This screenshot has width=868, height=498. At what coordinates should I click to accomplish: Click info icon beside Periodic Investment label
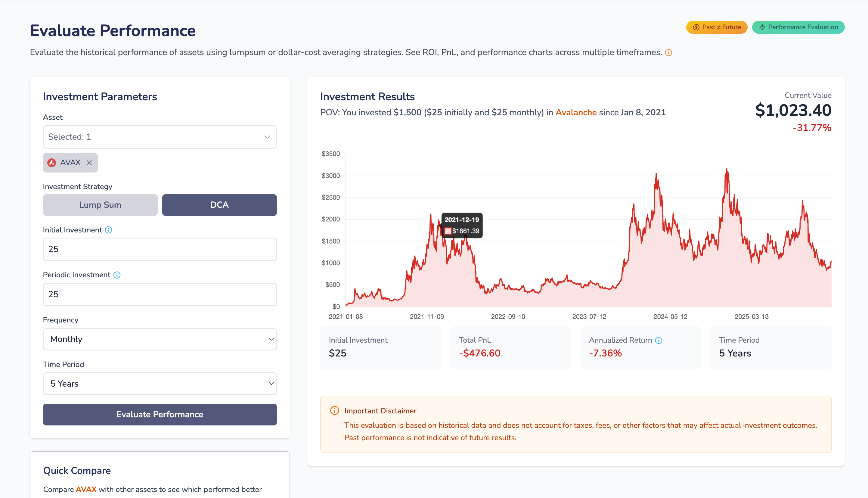(117, 275)
